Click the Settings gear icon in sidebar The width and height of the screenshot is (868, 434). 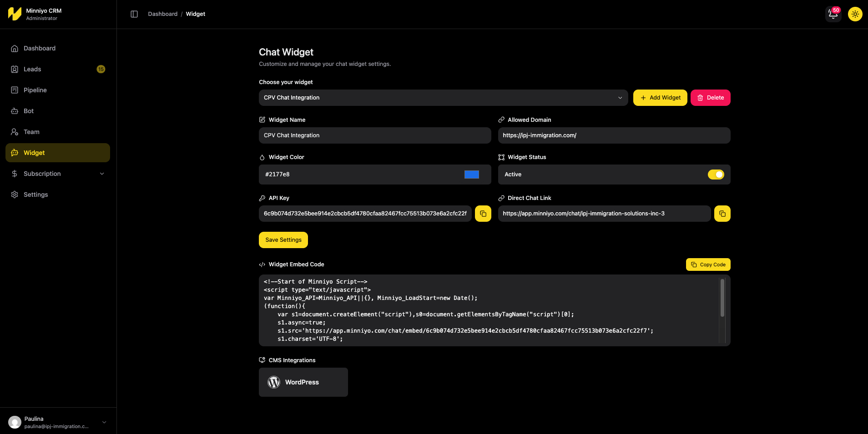(x=15, y=195)
